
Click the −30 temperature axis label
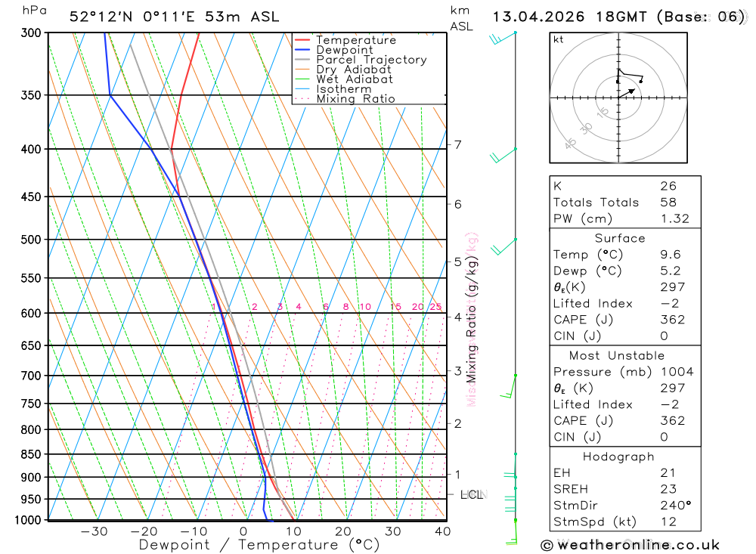94,532
